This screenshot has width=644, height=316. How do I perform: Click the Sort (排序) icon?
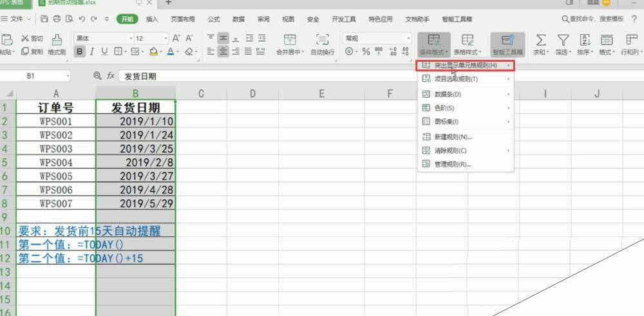[x=585, y=40]
